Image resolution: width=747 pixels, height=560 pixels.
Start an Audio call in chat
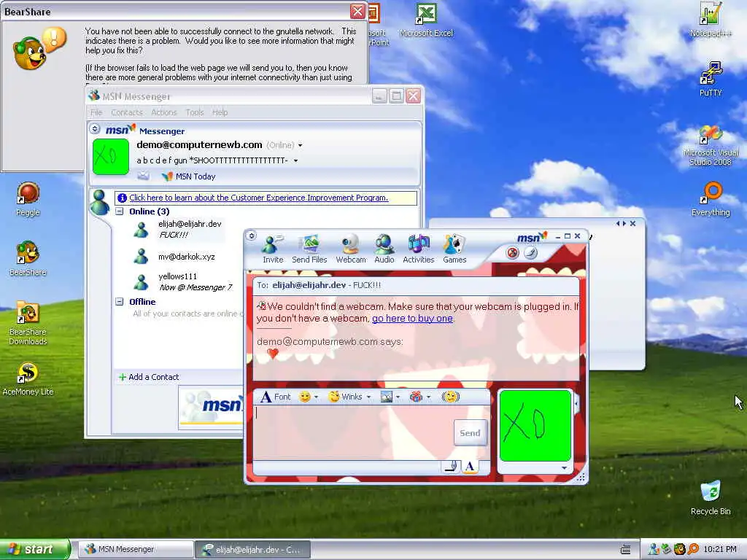(384, 249)
